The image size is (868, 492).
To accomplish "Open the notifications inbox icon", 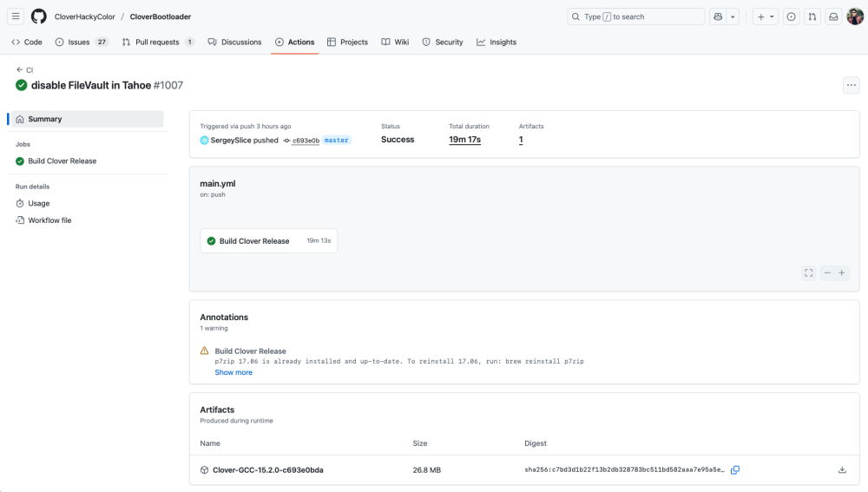I will (x=833, y=16).
